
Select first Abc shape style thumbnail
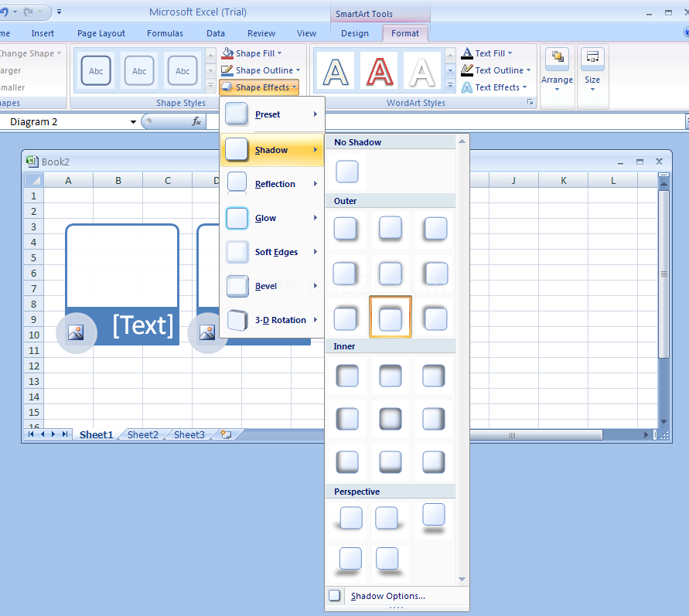click(x=96, y=70)
